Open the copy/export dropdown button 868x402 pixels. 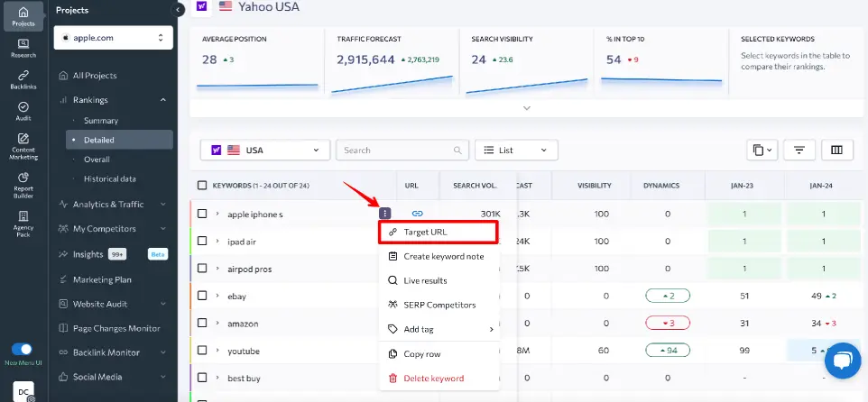pyautogui.click(x=762, y=150)
